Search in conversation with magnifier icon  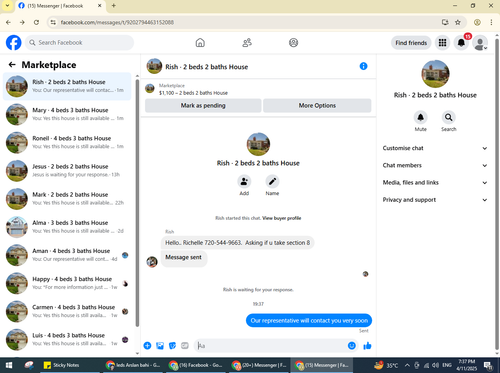(x=449, y=117)
